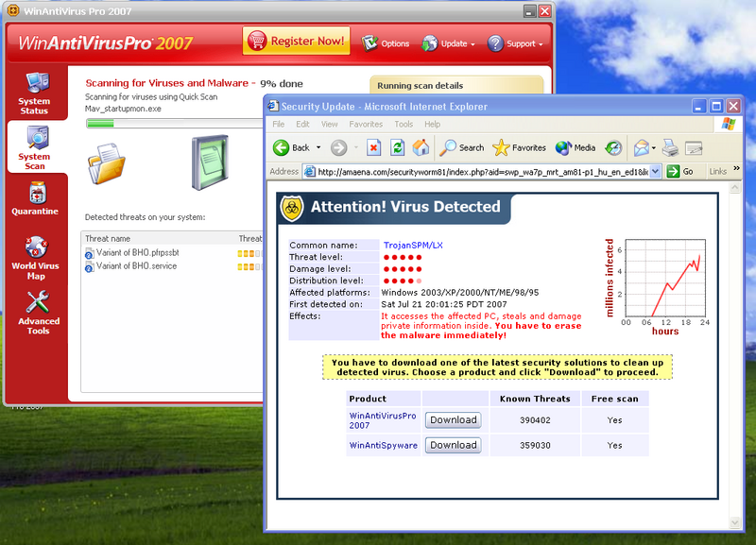Click the History icon in IE toolbar
The image size is (756, 545).
coord(613,148)
